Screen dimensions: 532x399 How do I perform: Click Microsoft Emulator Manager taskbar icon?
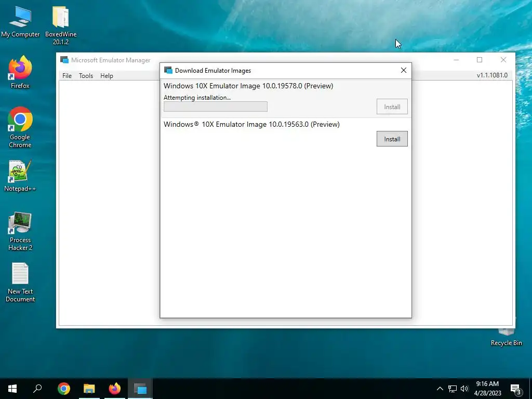point(140,389)
